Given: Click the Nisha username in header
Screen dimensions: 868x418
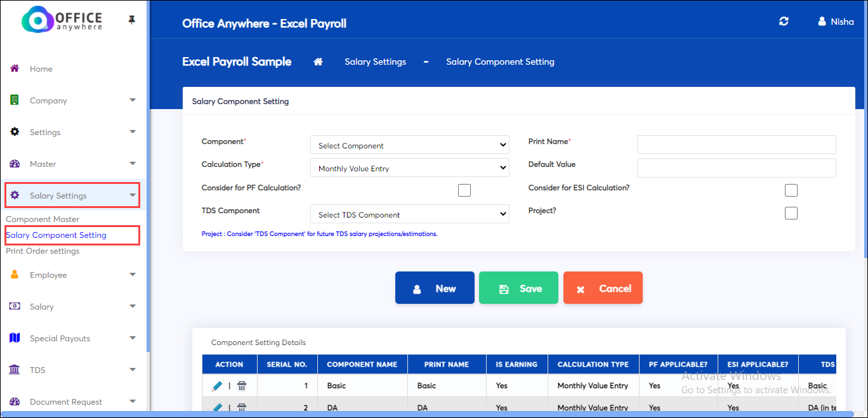Looking at the screenshot, I should [842, 22].
